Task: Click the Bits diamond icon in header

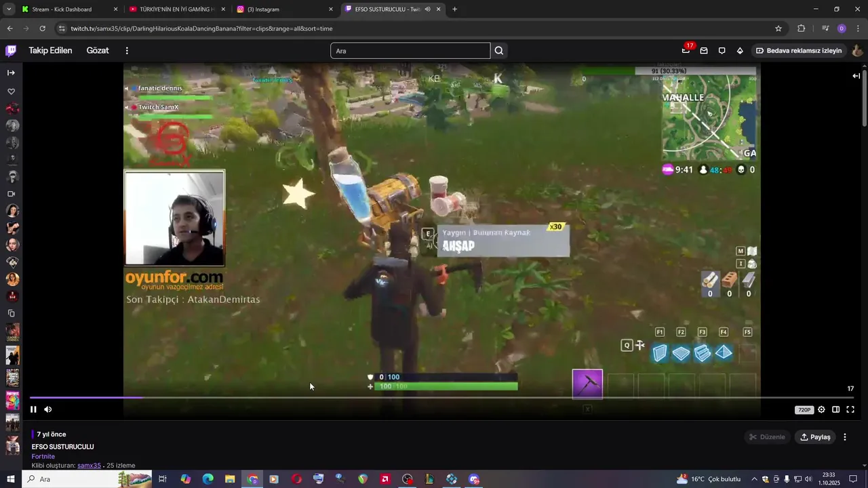Action: [x=740, y=51]
